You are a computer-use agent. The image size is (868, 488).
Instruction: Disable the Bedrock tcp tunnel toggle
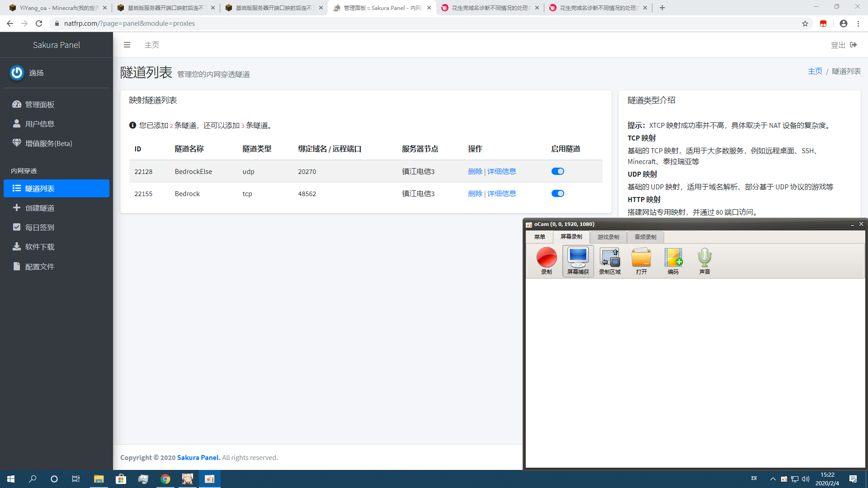(557, 193)
